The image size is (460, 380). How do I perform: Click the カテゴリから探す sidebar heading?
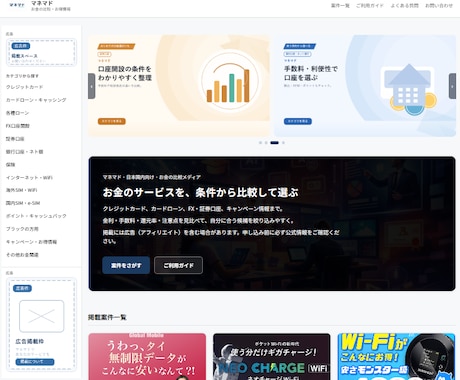coord(22,76)
